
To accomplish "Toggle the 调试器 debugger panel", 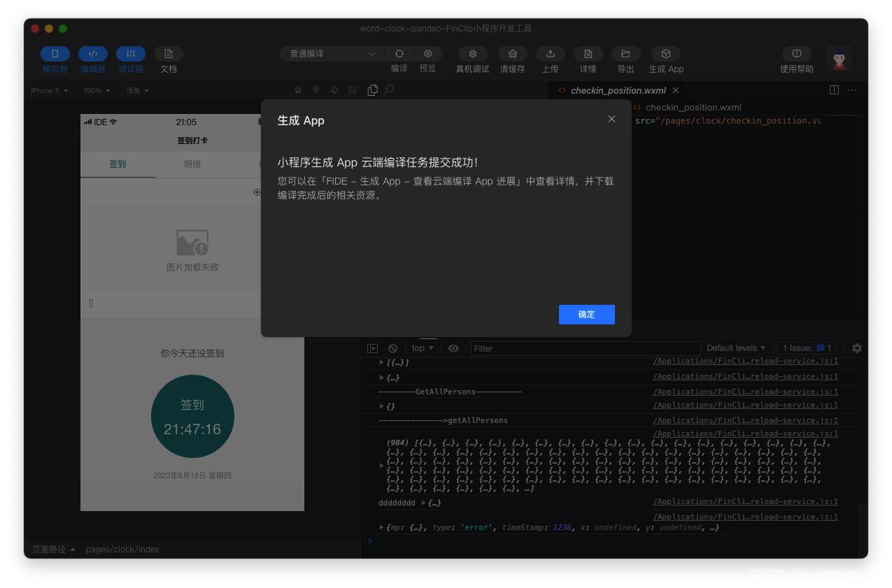I will pos(131,54).
